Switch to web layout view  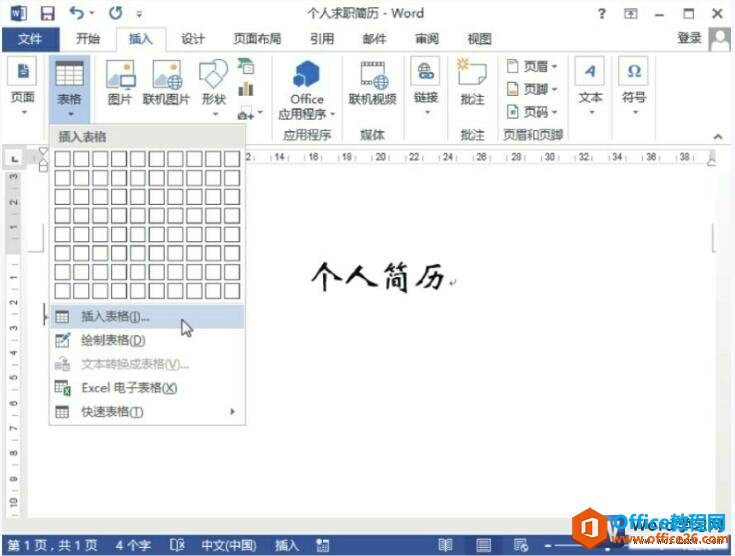[x=521, y=545]
